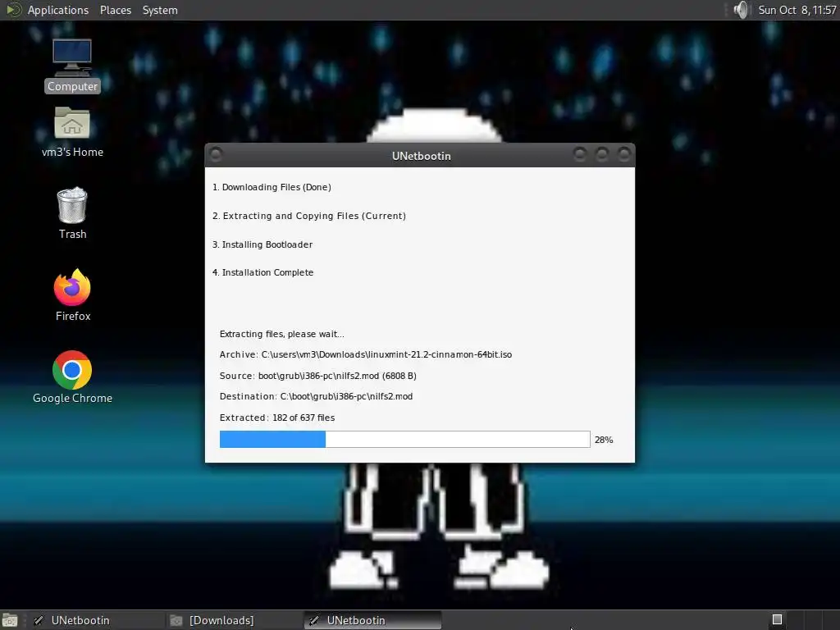840x630 pixels.
Task: Maximize the UNetbootin window
Action: tap(602, 155)
